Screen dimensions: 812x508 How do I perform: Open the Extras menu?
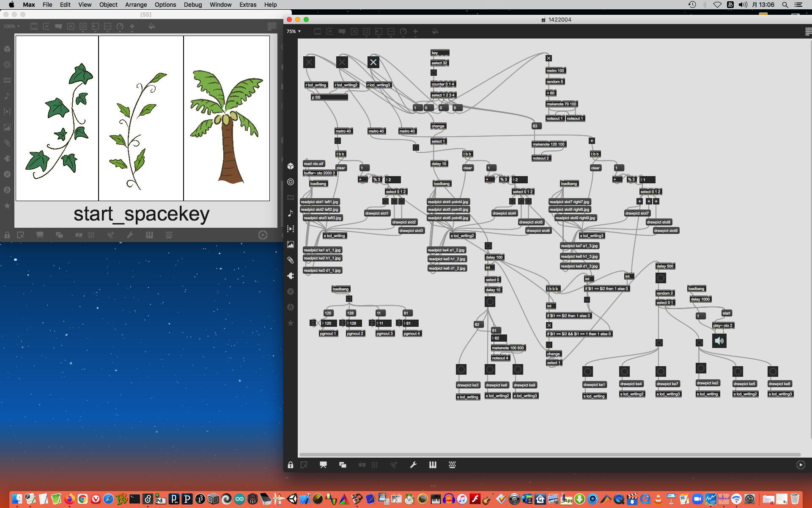click(247, 5)
